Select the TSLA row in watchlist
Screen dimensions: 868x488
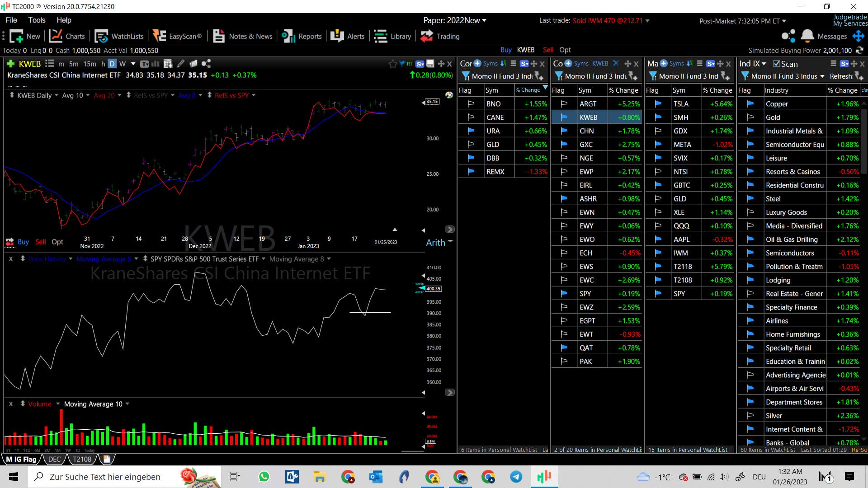click(681, 103)
